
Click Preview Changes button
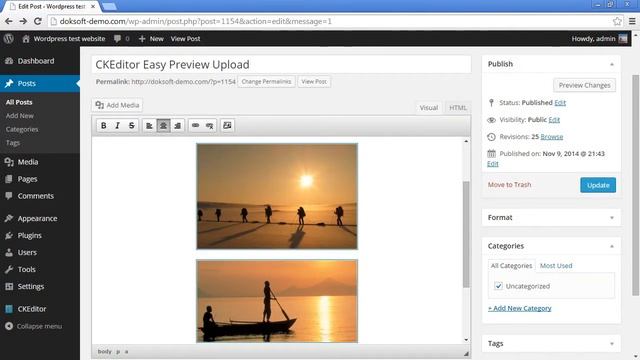click(584, 85)
